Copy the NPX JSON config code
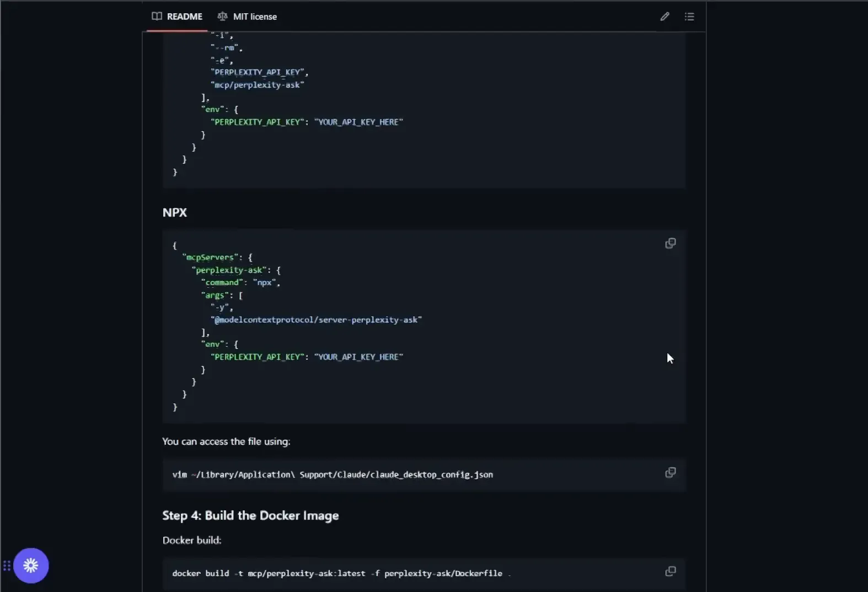868x592 pixels. tap(670, 243)
